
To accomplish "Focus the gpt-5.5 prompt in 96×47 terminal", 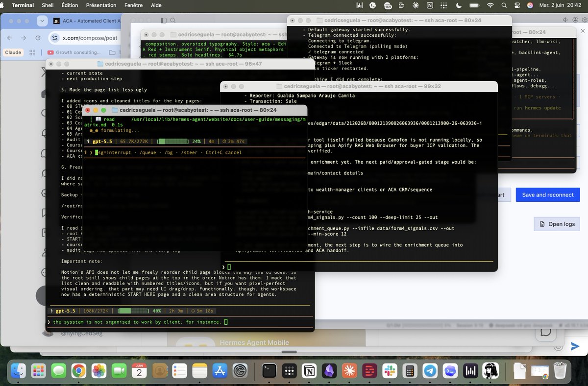I will [x=180, y=322].
